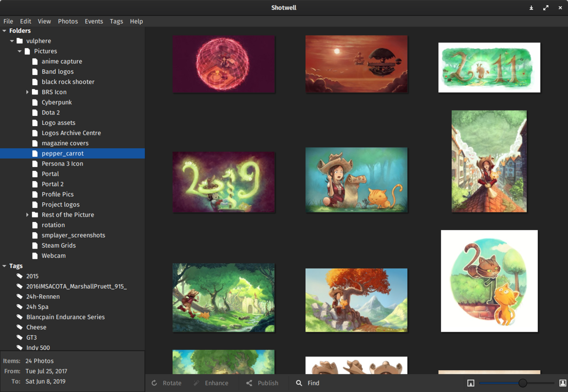
Task: Click the folder icon beside BRS Icon
Action: pyautogui.click(x=35, y=92)
